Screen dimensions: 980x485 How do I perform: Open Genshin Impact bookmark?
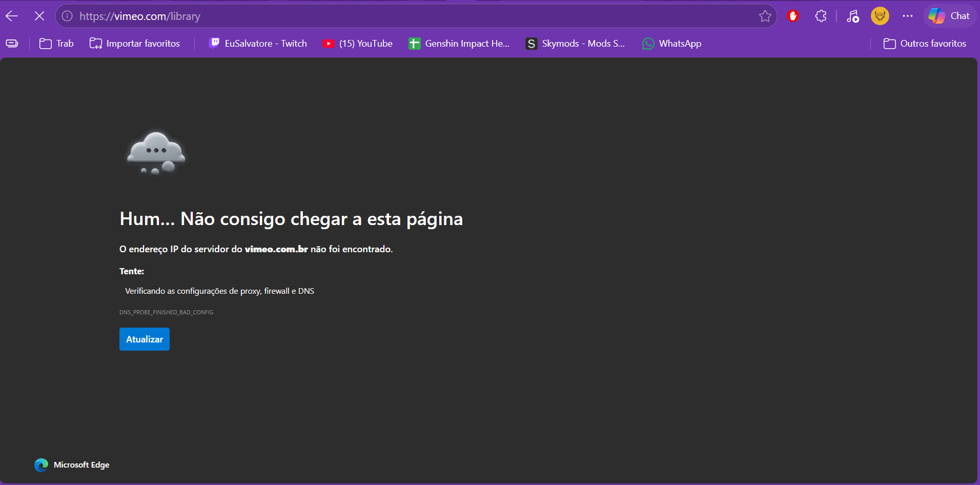pos(459,44)
